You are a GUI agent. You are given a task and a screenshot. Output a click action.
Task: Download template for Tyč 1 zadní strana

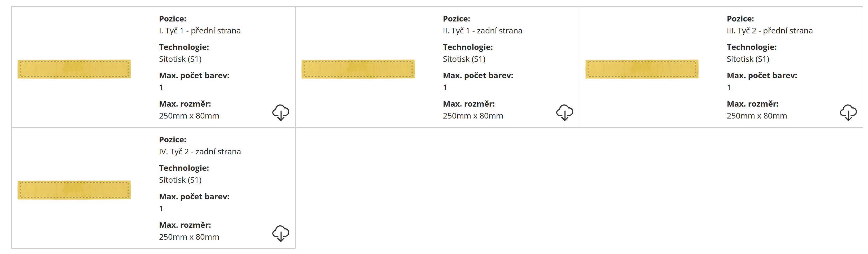pos(564,112)
